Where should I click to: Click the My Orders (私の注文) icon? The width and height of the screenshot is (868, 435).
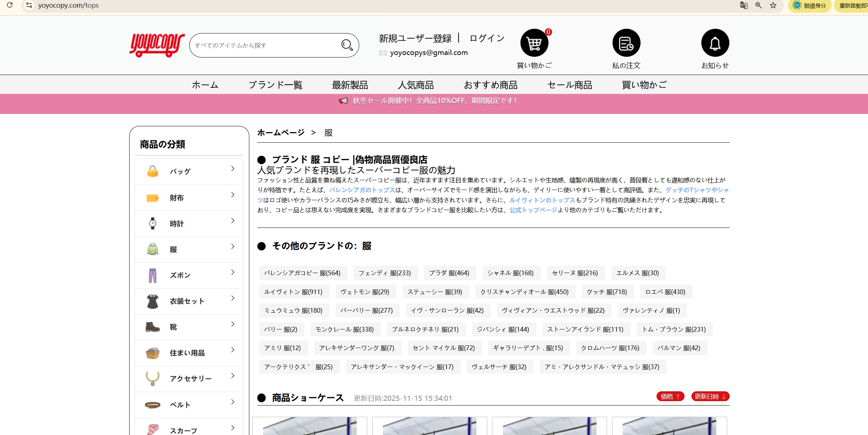coord(626,43)
